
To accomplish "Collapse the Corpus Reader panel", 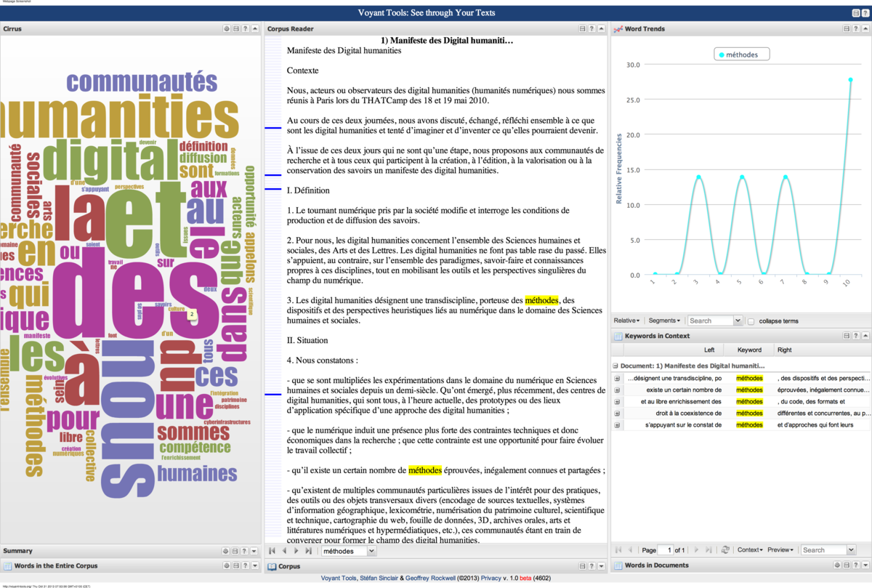I will 601,29.
